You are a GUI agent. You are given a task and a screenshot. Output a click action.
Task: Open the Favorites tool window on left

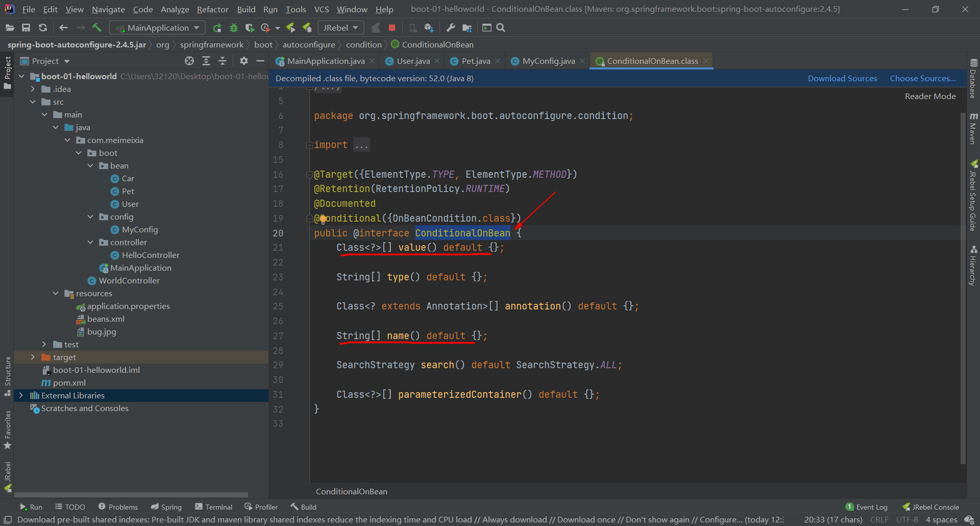click(8, 430)
